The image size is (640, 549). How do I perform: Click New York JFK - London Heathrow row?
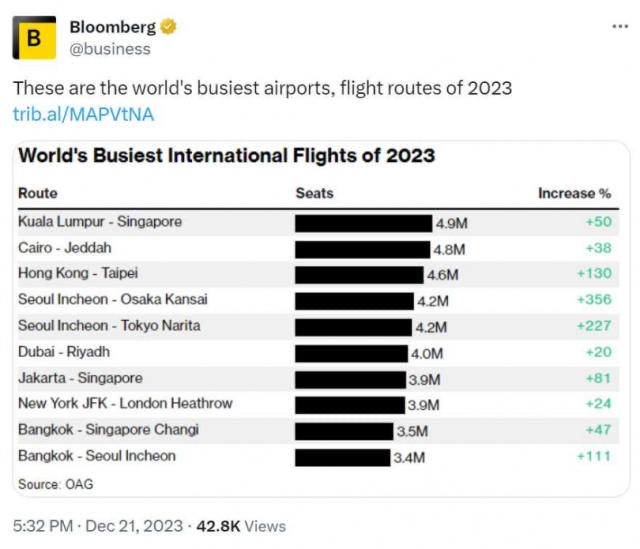(125, 404)
